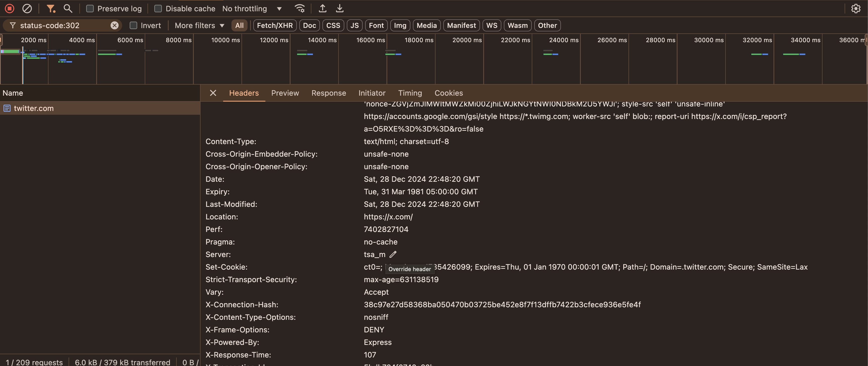Toggle the Preserve log checkbox

click(x=88, y=8)
